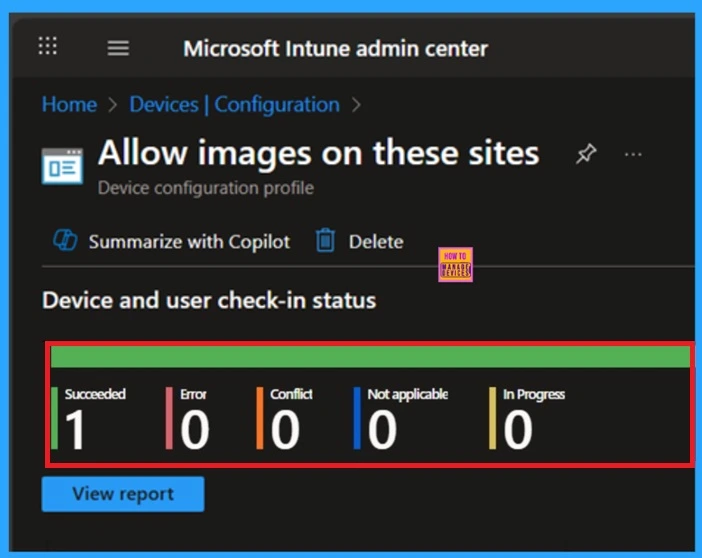Click the Device configuration profile subtitle

206,188
